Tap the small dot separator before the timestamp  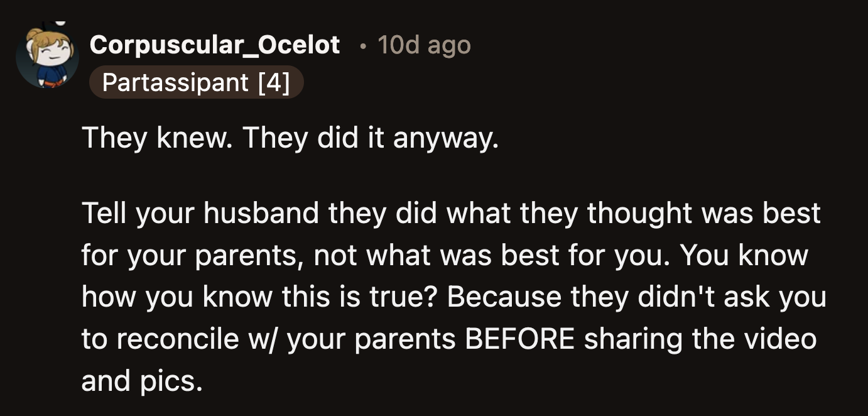[x=363, y=45]
